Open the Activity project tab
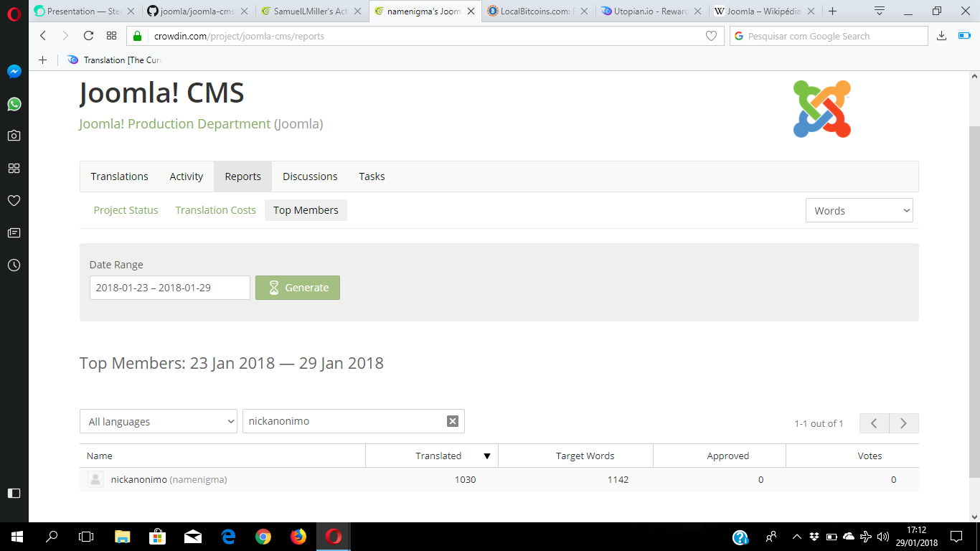The image size is (980, 551). tap(187, 176)
